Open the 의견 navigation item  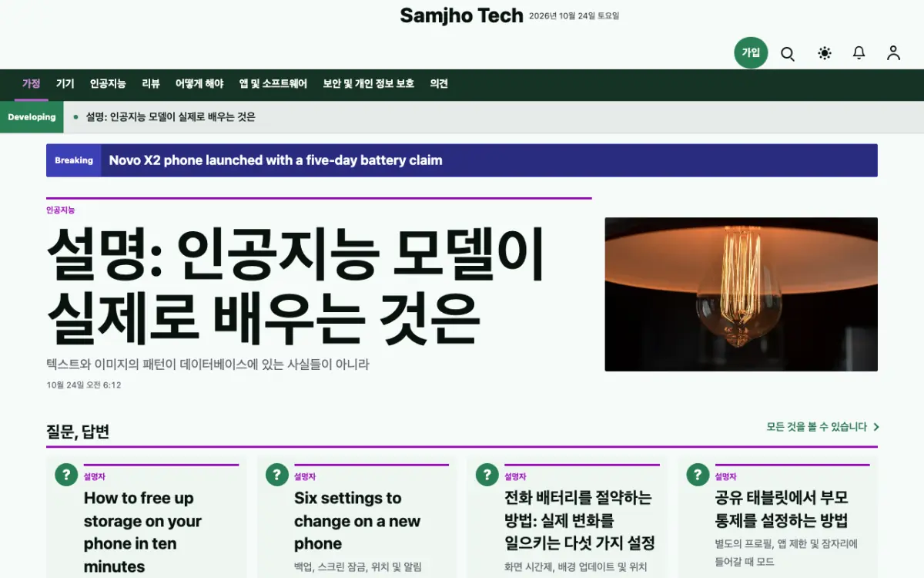coord(439,84)
